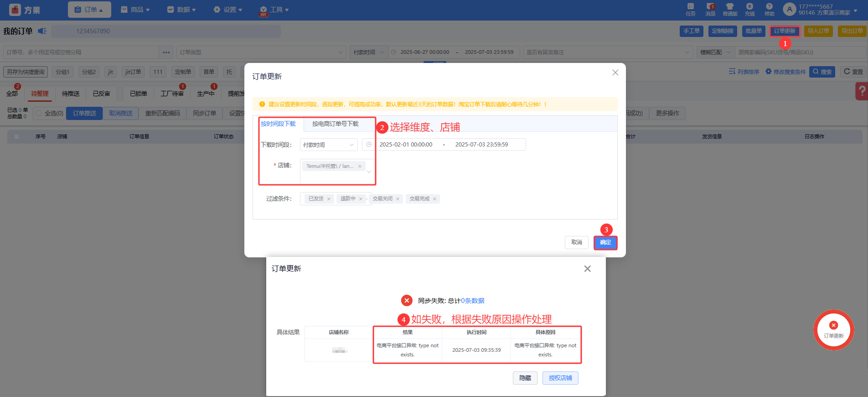Viewport: 868px width, 397px height.
Task: Click the dialog start date 2025-02-01 00:00:00
Action: [x=406, y=145]
